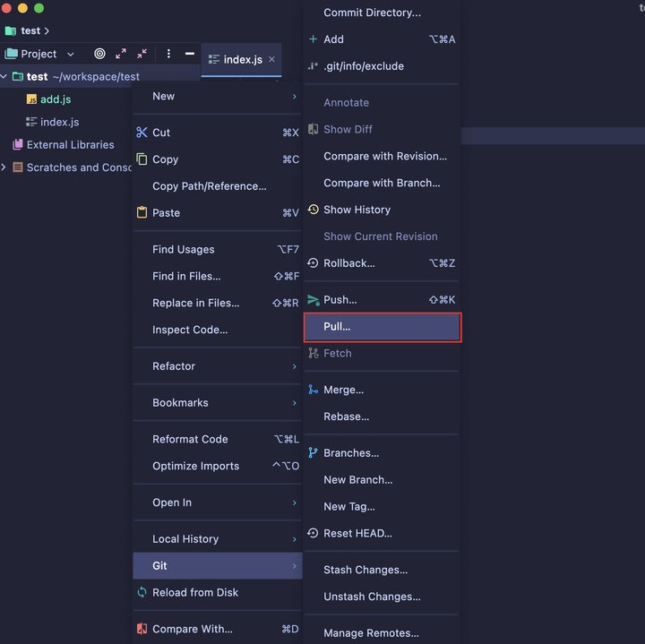
Task: Click the highlighted Git menu item
Action: click(217, 566)
